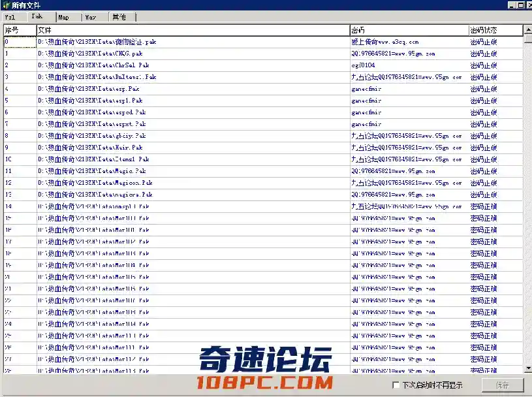Open the 其他 tab
Viewport: 532px width, 397px height.
[x=122, y=18]
